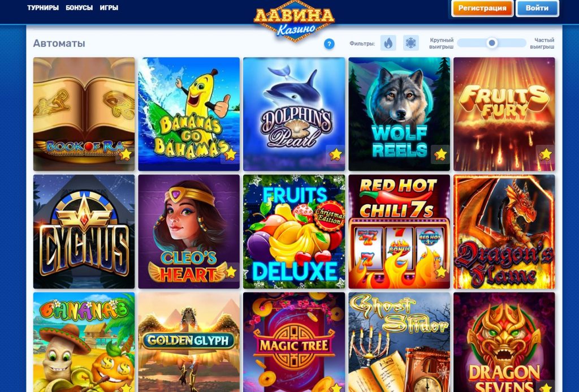Click the star icon on Wolf Reels
579x392 pixels.
440,154
